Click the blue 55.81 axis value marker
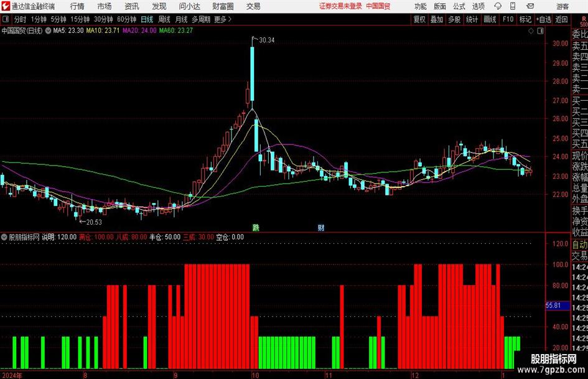 click(558, 306)
